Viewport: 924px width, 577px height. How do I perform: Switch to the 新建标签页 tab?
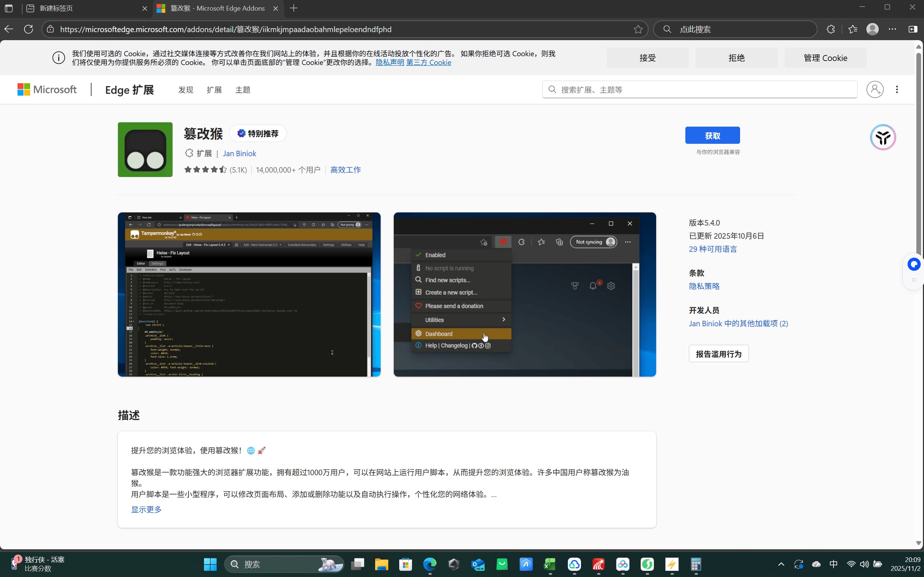coord(57,8)
